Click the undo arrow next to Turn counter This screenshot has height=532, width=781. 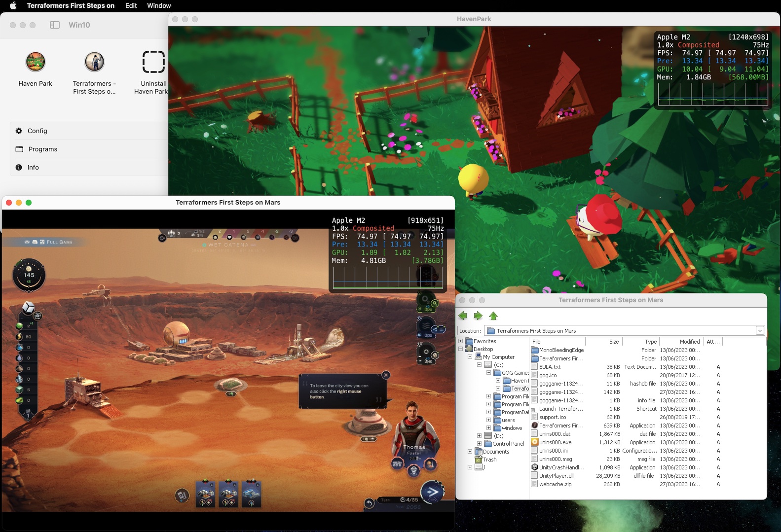pos(370,502)
